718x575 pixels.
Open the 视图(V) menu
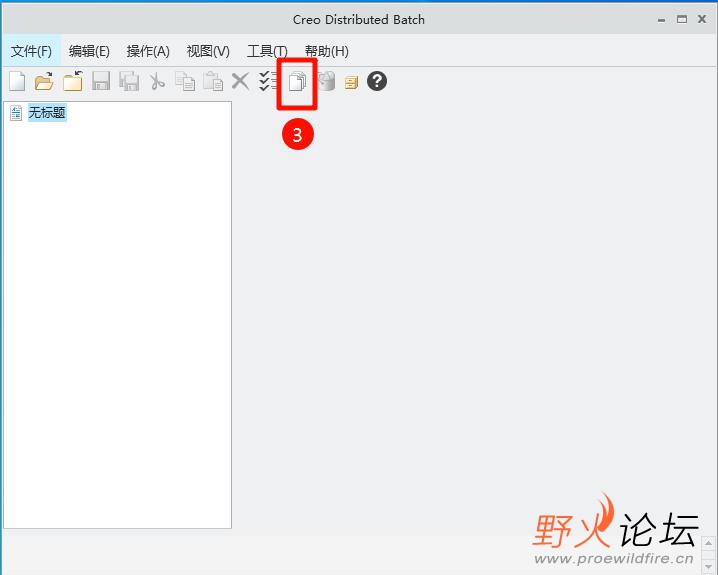pyautogui.click(x=208, y=51)
